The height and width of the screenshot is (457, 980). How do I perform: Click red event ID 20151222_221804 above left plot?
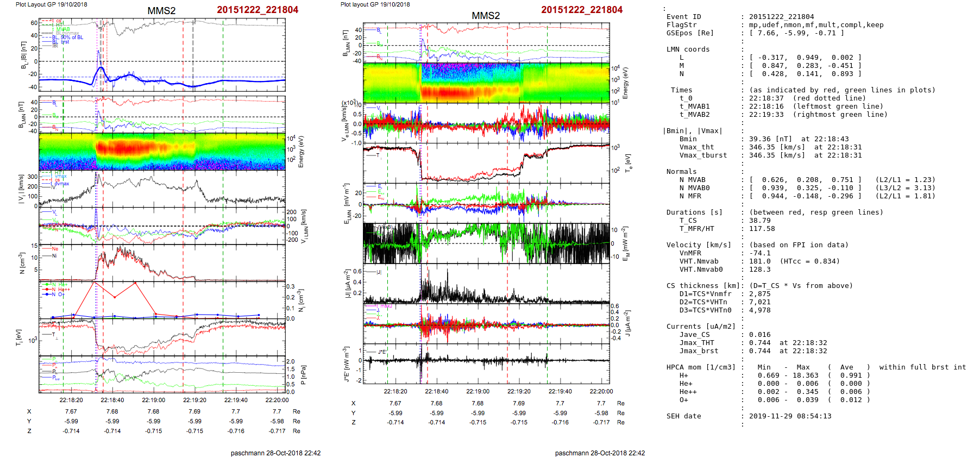(257, 10)
